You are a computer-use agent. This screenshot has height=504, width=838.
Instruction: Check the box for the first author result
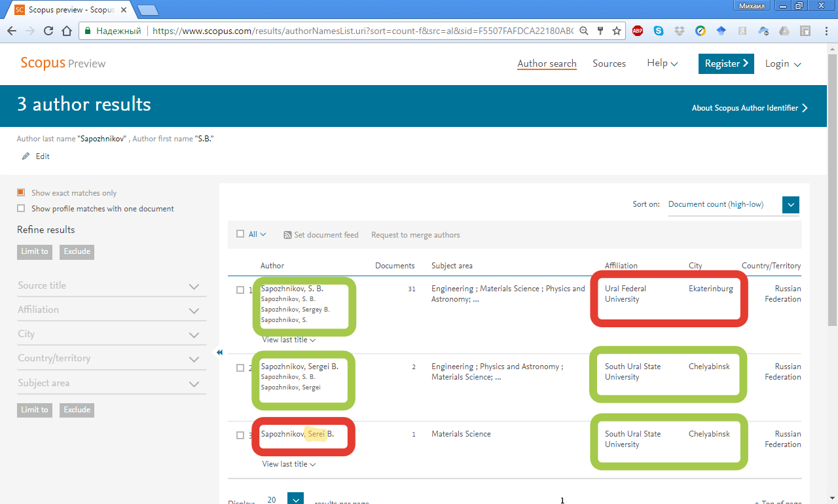[x=240, y=290]
